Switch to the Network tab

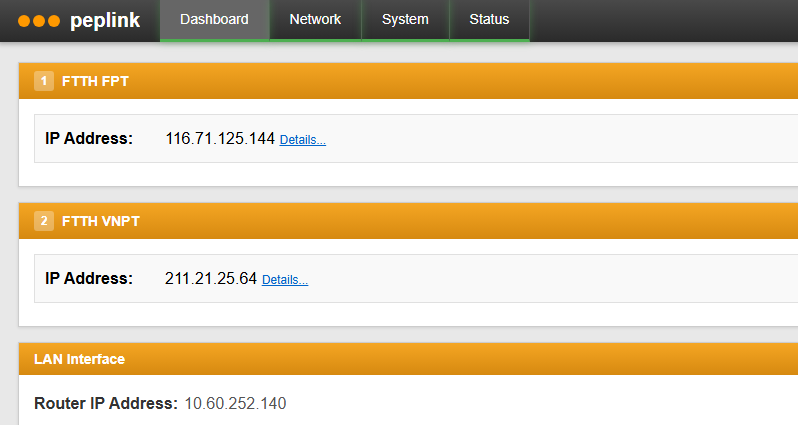[315, 20]
